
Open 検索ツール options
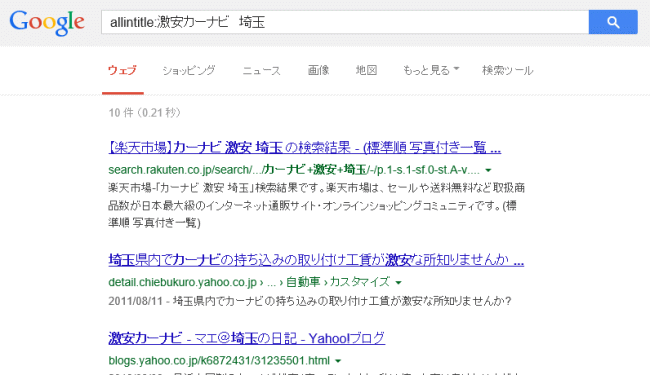[x=507, y=70]
